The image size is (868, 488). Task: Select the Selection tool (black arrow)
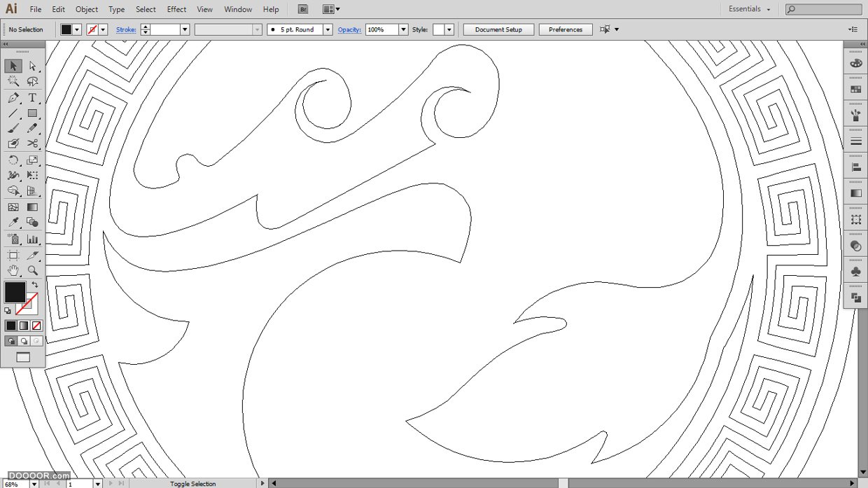click(x=13, y=66)
